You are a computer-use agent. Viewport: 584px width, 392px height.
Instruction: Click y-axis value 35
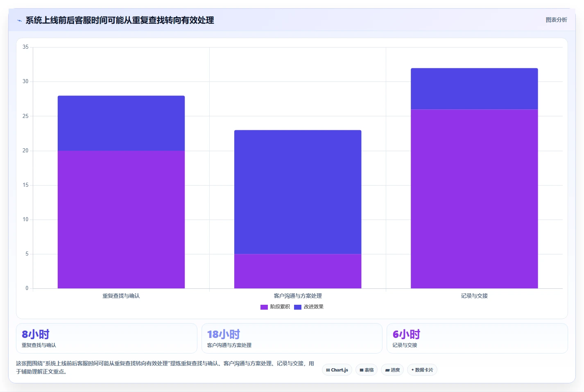tap(25, 47)
